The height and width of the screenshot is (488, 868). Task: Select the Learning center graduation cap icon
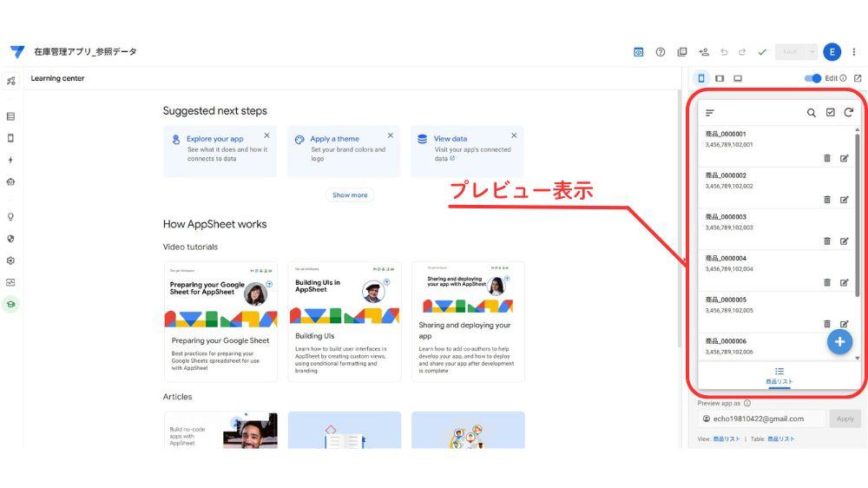click(x=10, y=304)
